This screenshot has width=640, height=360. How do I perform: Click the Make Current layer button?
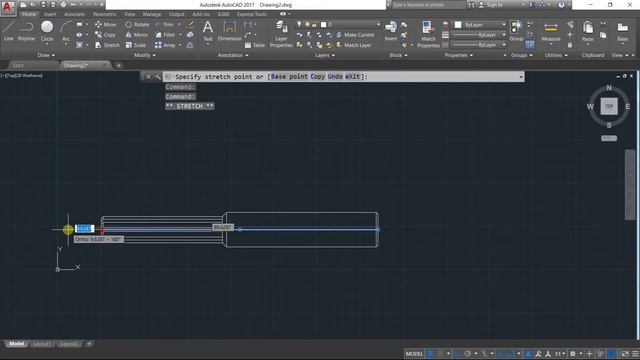(x=355, y=35)
